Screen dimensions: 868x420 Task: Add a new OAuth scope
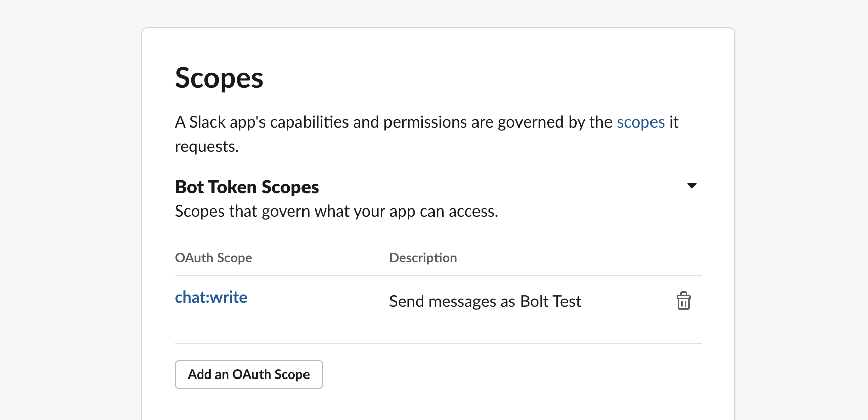[x=248, y=374]
